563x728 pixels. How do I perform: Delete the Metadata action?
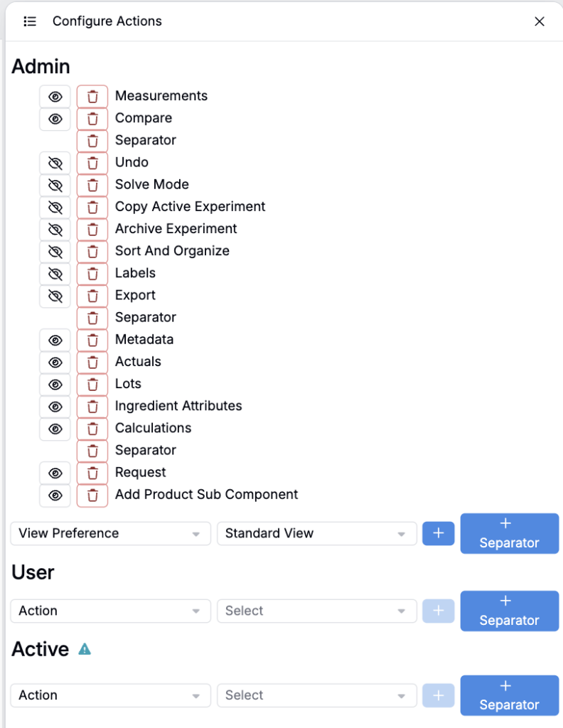click(92, 340)
